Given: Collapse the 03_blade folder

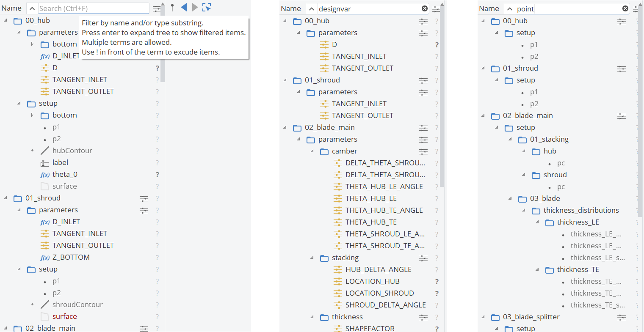Looking at the screenshot, I should click(x=510, y=198).
